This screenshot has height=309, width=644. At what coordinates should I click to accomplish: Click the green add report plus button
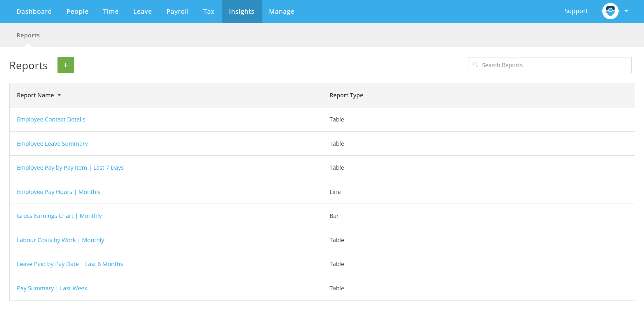coord(66,65)
